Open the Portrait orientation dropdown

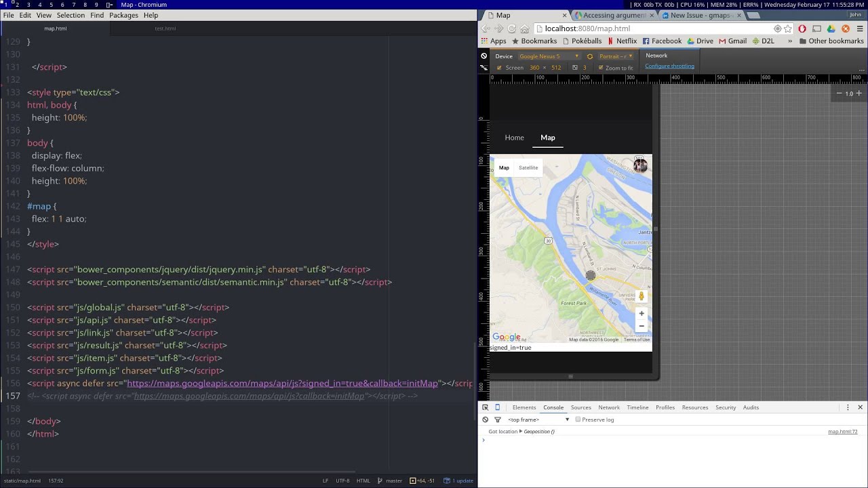tap(616, 56)
